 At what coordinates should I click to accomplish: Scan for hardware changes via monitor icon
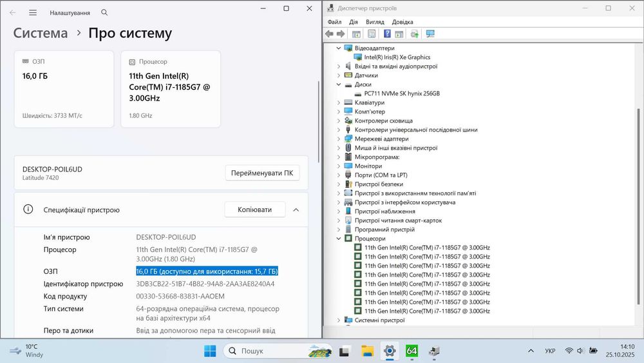[x=430, y=34]
